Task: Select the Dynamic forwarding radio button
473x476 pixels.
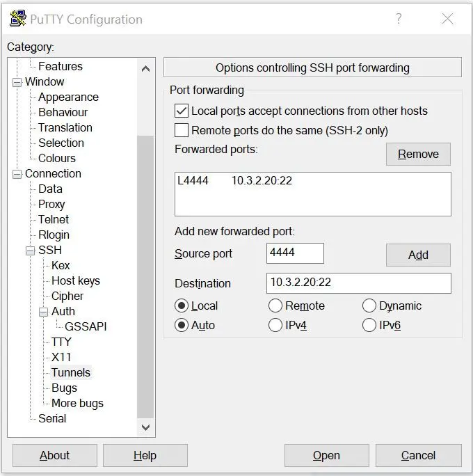Action: click(x=369, y=306)
